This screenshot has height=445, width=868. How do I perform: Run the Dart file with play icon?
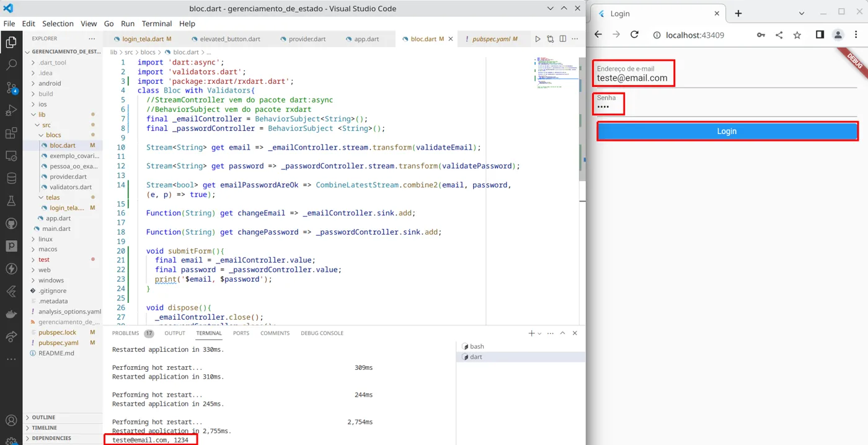click(x=538, y=39)
